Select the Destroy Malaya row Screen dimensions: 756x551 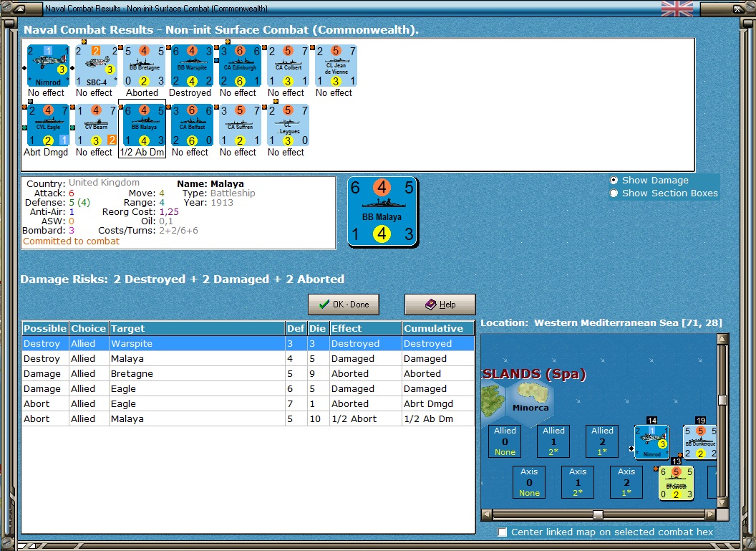pyautogui.click(x=248, y=358)
